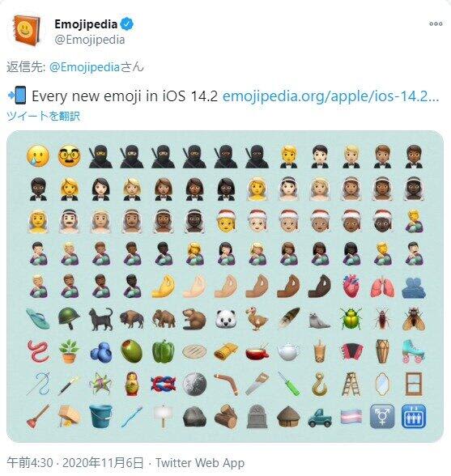Click ツイートを翻訳 translate link
This screenshot has width=451, height=476.
43,116
